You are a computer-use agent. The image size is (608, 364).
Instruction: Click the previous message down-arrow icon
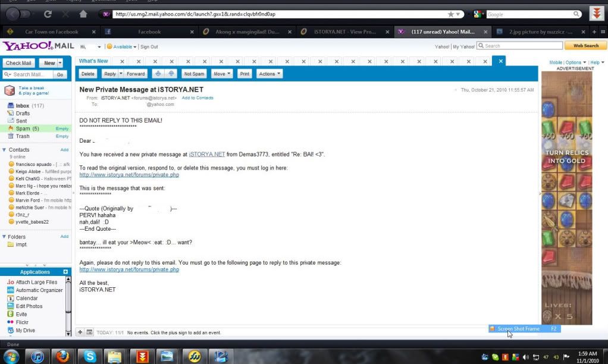[x=158, y=73]
